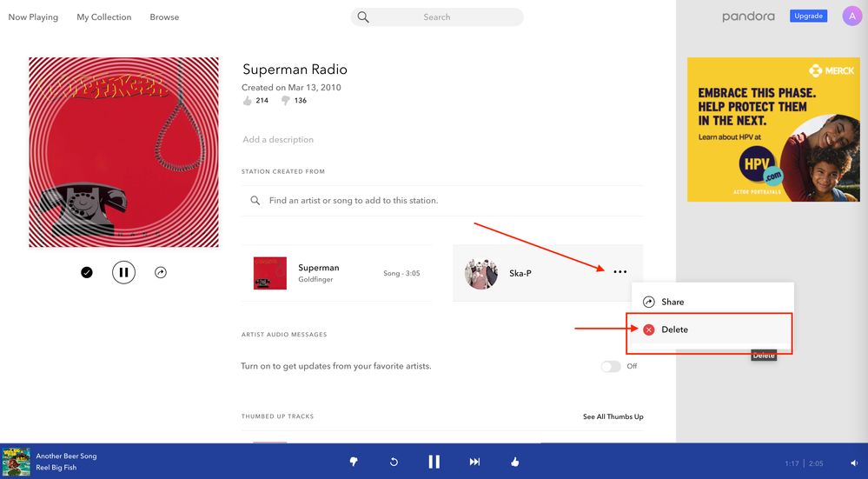The image size is (868, 479).
Task: Click the thumbs down icon in player bar
Action: point(353,462)
